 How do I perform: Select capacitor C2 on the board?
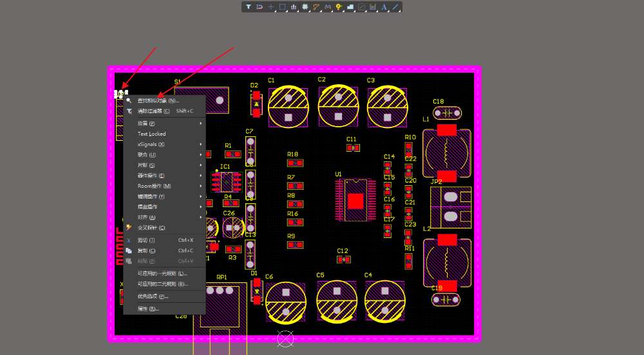click(x=338, y=106)
